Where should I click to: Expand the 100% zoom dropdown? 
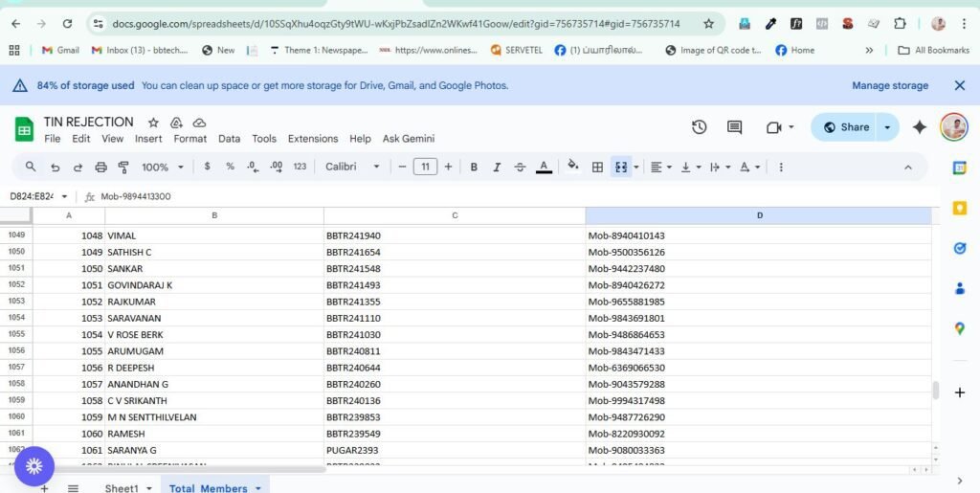pos(162,167)
